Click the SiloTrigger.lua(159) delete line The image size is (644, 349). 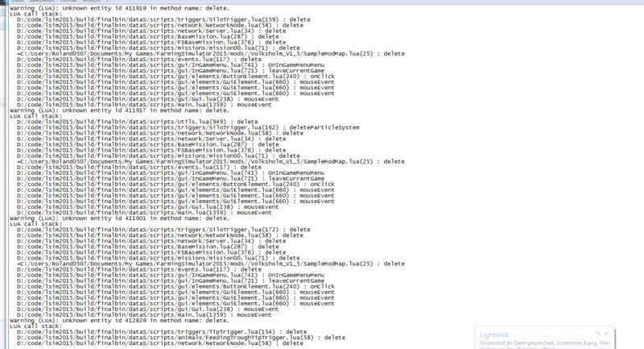tap(163, 19)
